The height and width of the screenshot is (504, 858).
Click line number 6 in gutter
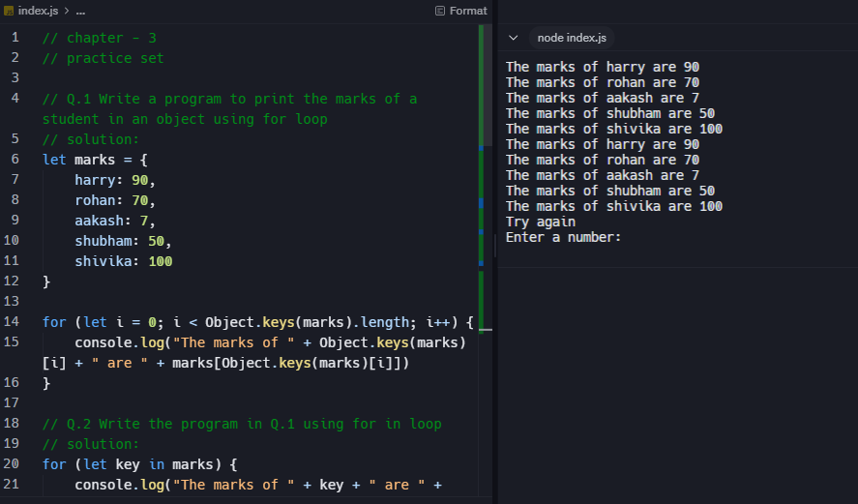pos(15,160)
